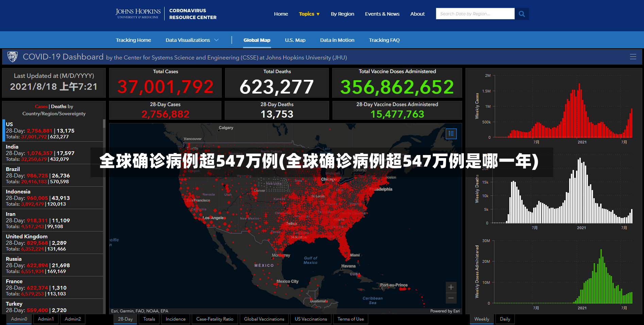The image size is (644, 325).
Task: Select US in the country list
Action: [53, 130]
